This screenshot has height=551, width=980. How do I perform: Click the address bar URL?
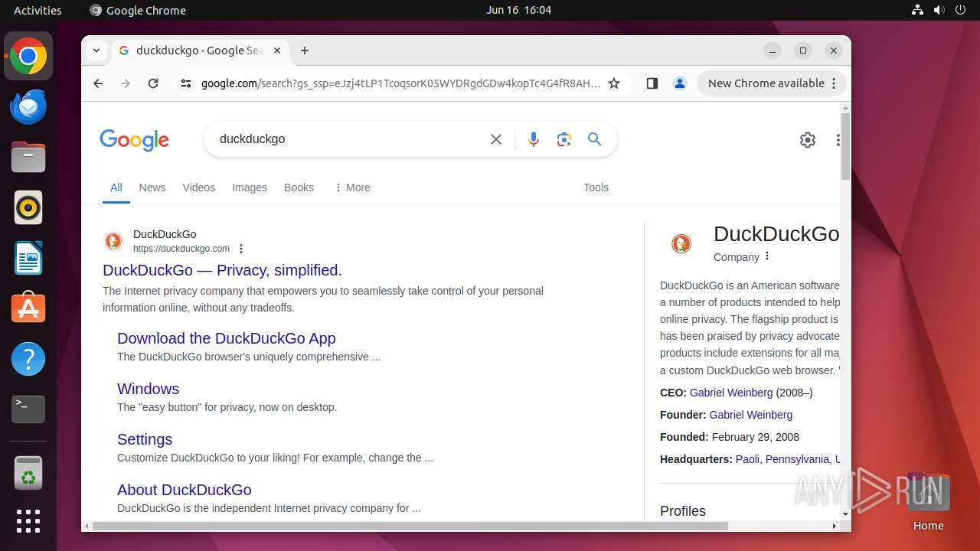pyautogui.click(x=400, y=83)
